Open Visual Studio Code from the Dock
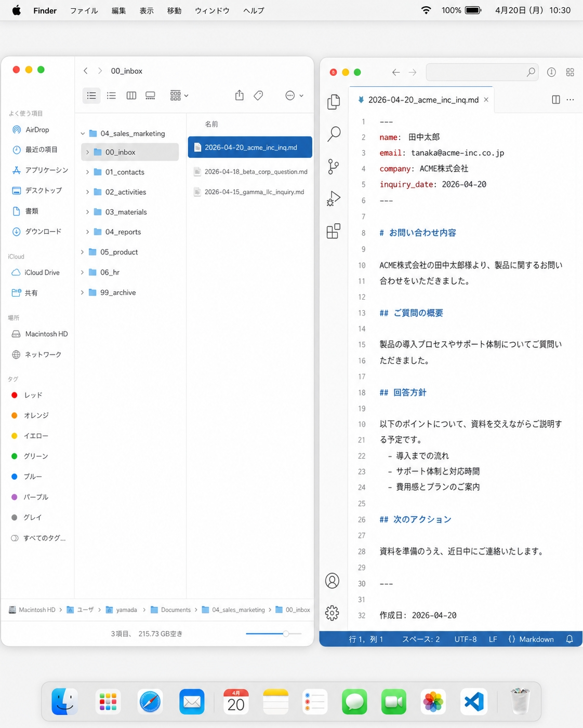The width and height of the screenshot is (583, 728). 473,702
